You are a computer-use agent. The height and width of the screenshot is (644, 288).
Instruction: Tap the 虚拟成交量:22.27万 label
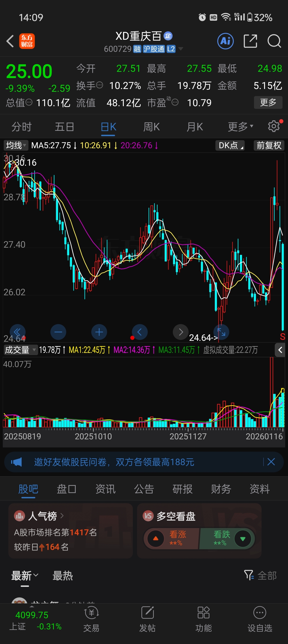coord(230,350)
